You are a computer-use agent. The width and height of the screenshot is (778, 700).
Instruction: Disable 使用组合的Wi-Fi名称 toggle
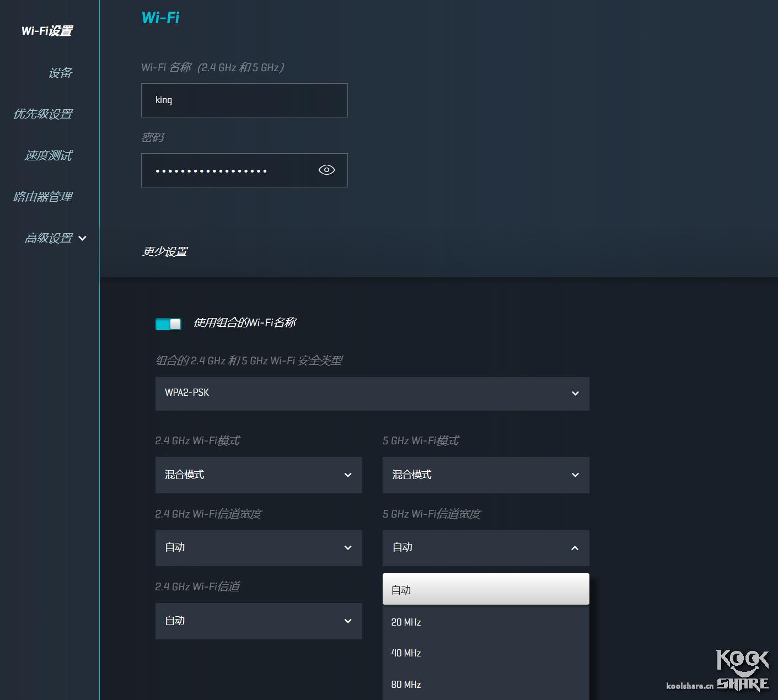pyautogui.click(x=168, y=324)
